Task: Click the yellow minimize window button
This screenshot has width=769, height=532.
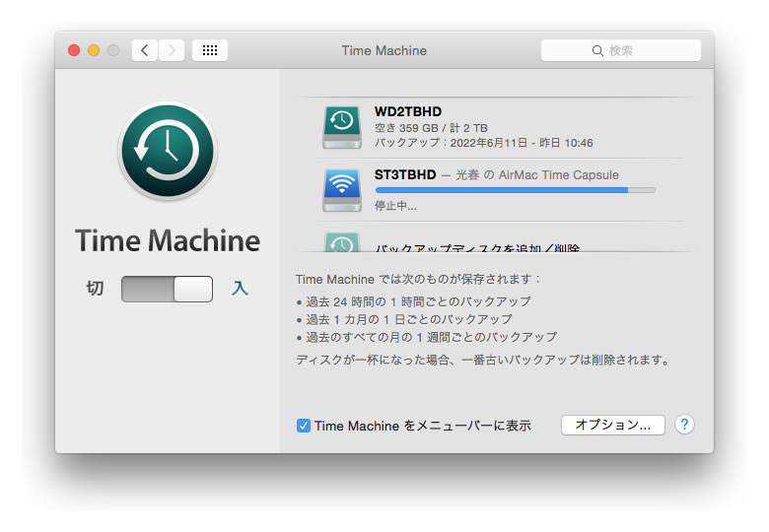Action: pos(94,50)
